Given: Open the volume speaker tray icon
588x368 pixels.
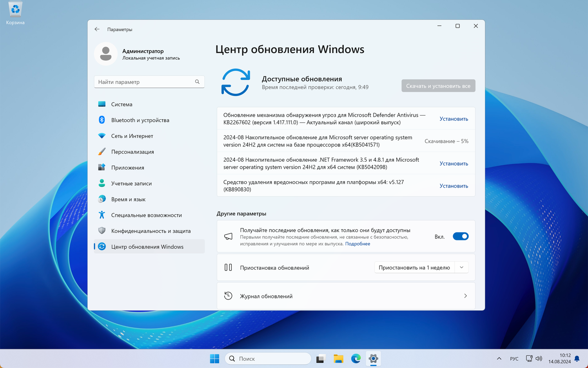Looking at the screenshot, I should [539, 359].
